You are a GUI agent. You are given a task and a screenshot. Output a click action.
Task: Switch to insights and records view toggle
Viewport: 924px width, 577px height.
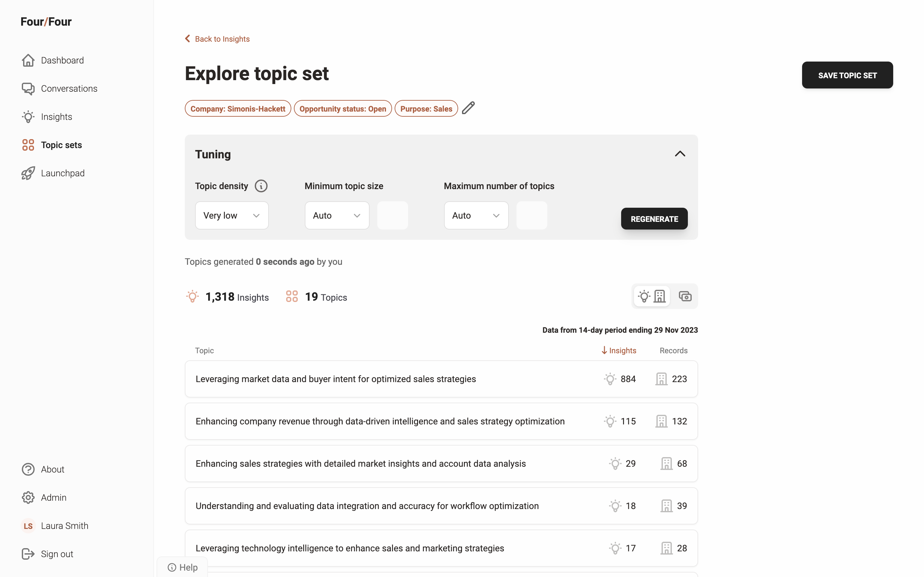click(652, 297)
